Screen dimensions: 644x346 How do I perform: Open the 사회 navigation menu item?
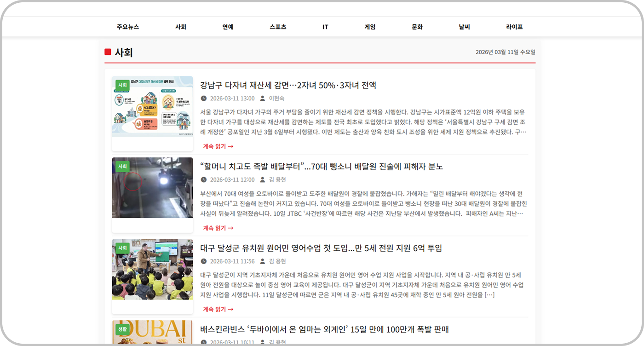click(x=181, y=27)
